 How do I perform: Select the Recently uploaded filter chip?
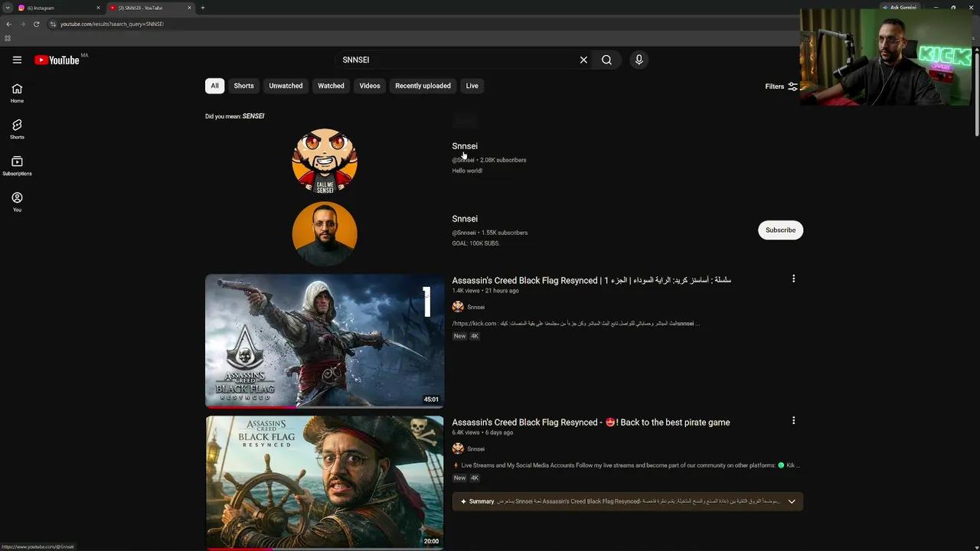tap(423, 86)
